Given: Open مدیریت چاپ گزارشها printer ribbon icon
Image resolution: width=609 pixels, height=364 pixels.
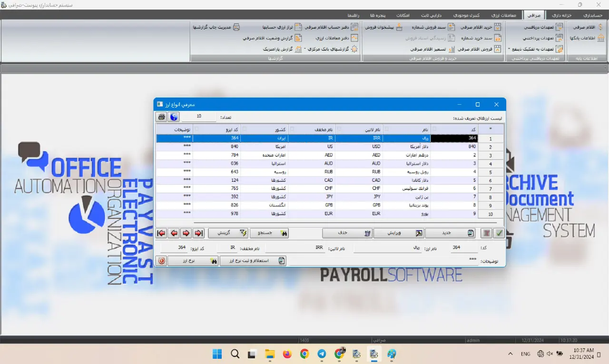Looking at the screenshot, I should (236, 28).
